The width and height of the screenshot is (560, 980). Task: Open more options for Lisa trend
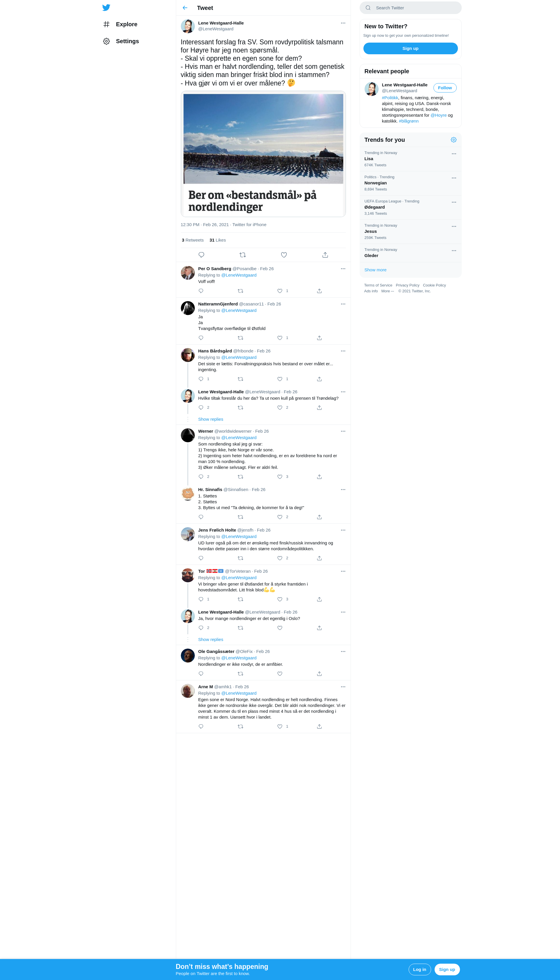coord(454,153)
